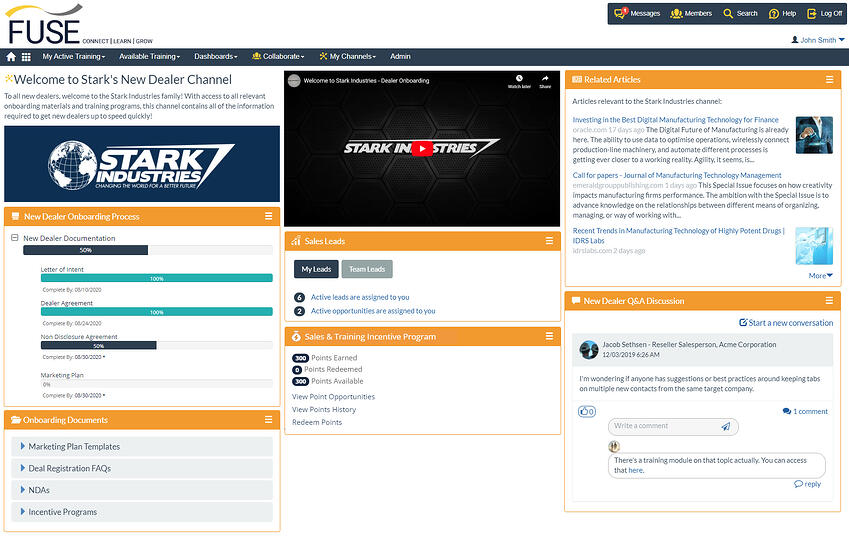Click Watch later on the video
The height and width of the screenshot is (550, 849).
pos(519,81)
